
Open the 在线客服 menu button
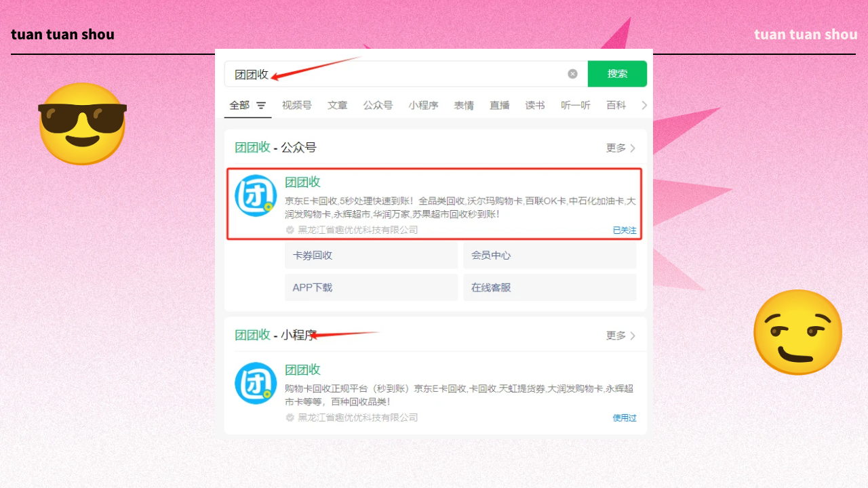(550, 287)
